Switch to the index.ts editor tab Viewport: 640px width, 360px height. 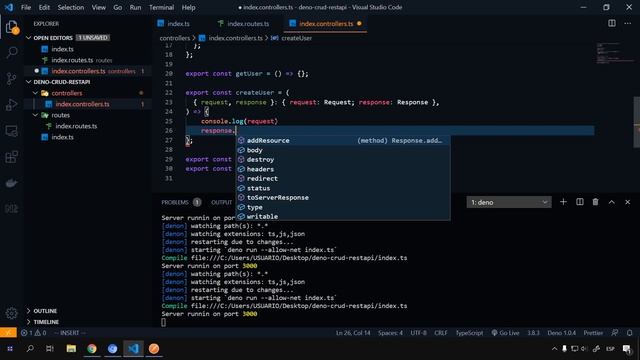(x=178, y=24)
